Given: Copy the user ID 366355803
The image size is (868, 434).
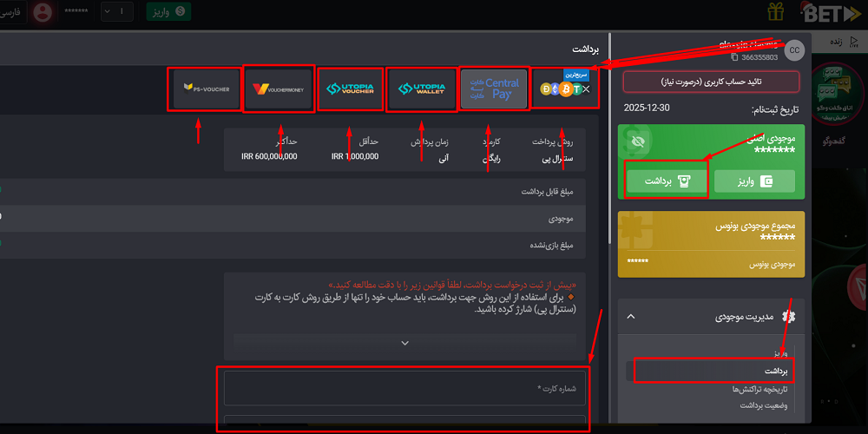Looking at the screenshot, I should [x=734, y=57].
